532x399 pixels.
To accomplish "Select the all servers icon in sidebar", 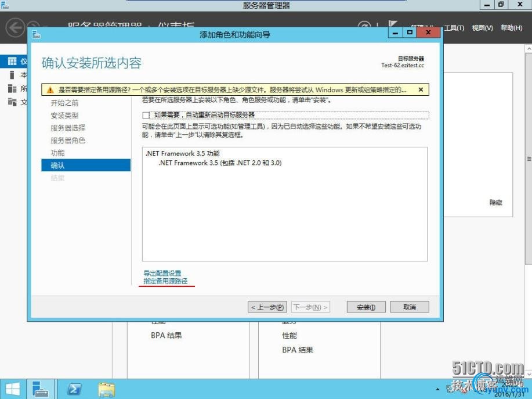I will pos(12,88).
